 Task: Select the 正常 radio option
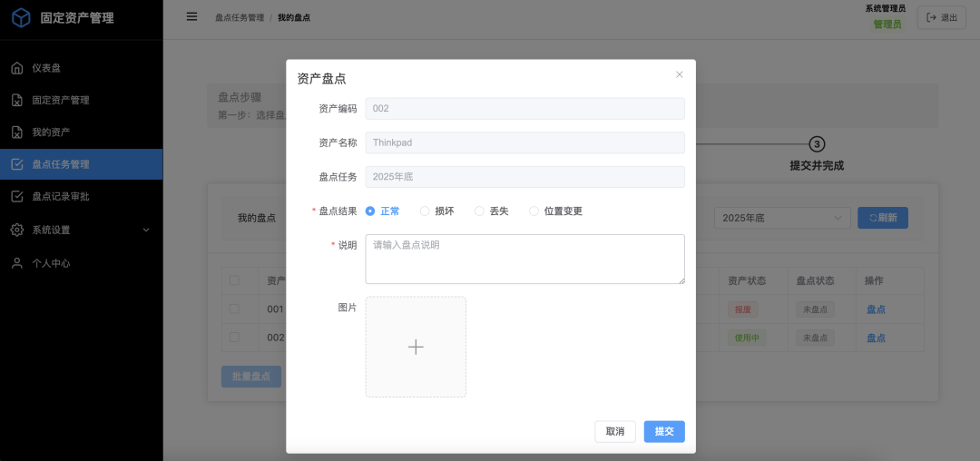click(x=370, y=211)
